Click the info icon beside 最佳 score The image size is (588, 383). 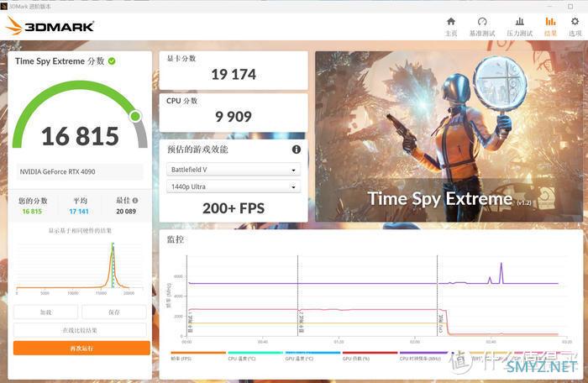[x=135, y=200]
